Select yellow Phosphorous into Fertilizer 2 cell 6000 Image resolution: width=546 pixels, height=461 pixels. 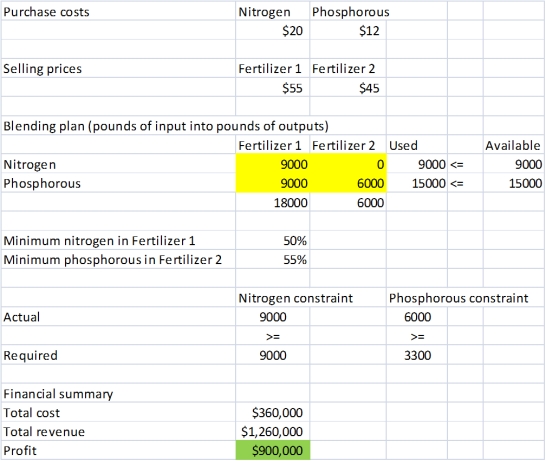pyautogui.click(x=348, y=183)
